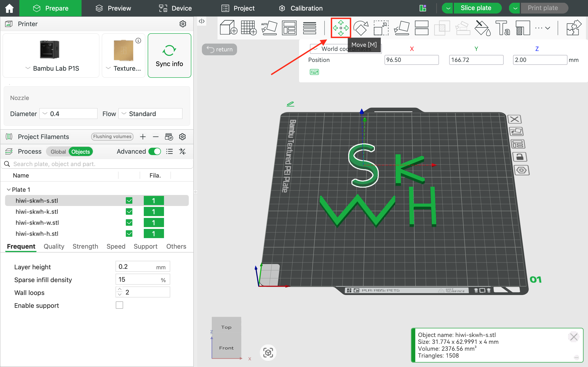Toggle the Advanced mode switch
Screen dimensions: 588x367
pos(155,151)
